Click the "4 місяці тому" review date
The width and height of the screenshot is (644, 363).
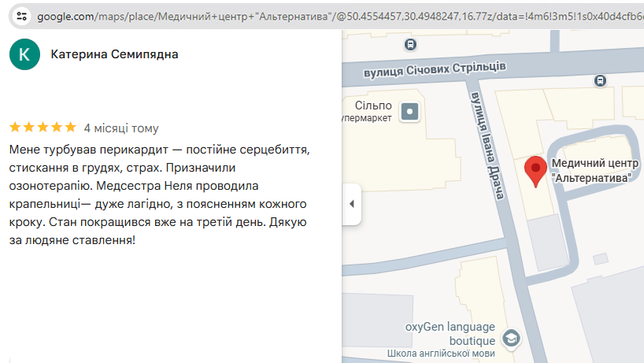pyautogui.click(x=120, y=128)
